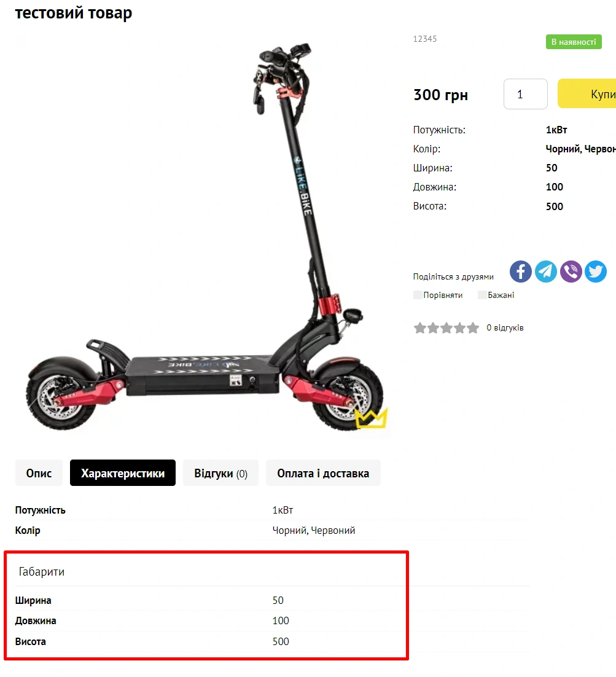
Task: Open the Опис tab
Action: click(39, 473)
